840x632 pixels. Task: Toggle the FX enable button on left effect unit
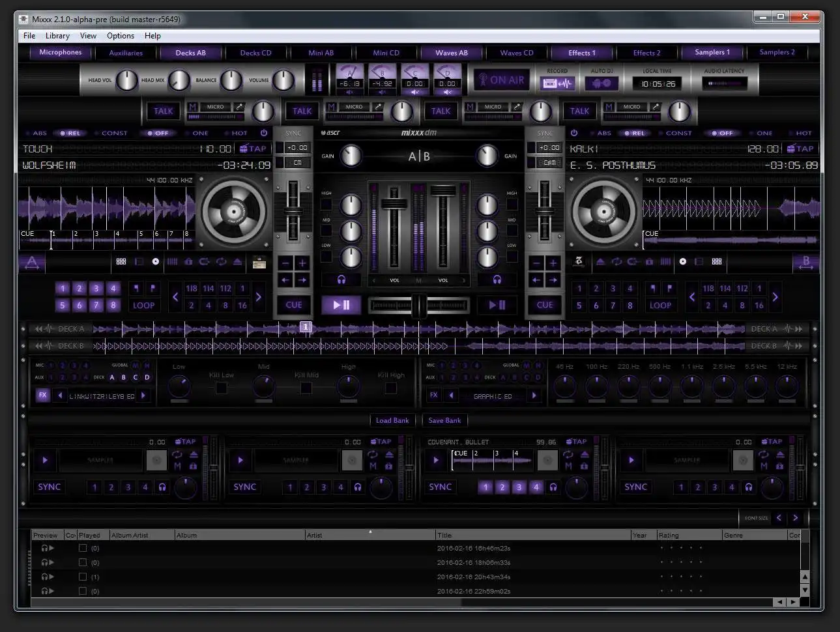[x=43, y=395]
